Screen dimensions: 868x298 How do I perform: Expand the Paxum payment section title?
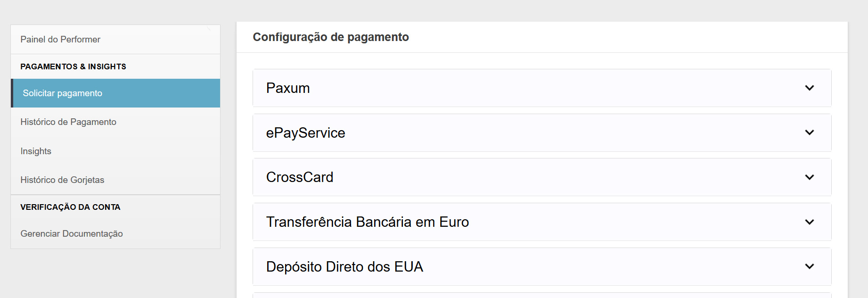tap(288, 88)
